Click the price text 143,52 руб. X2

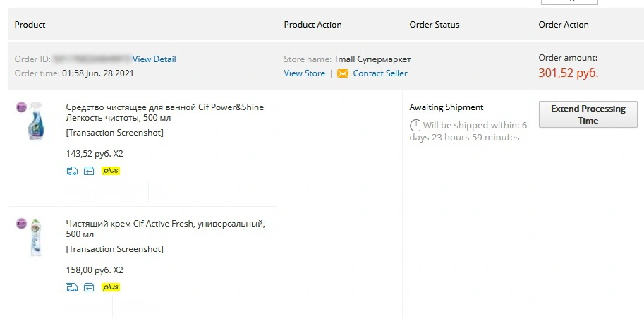click(95, 154)
